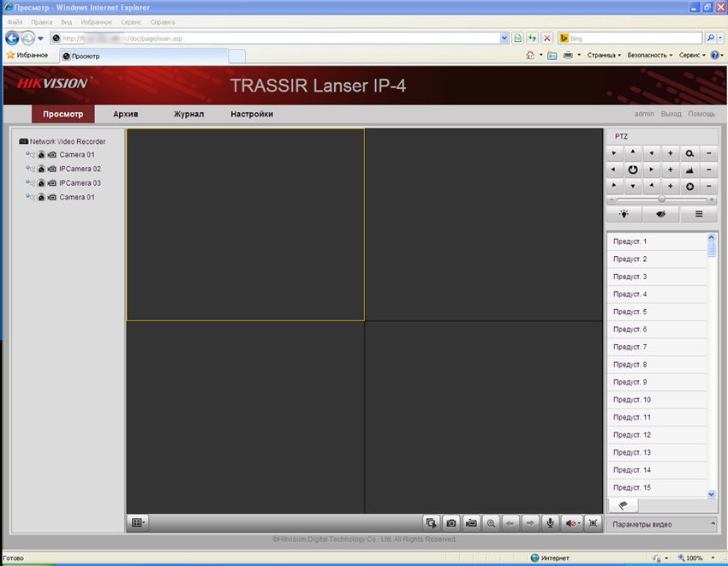Select first Camera 01 in tree
The height and width of the screenshot is (566, 728).
tap(77, 155)
